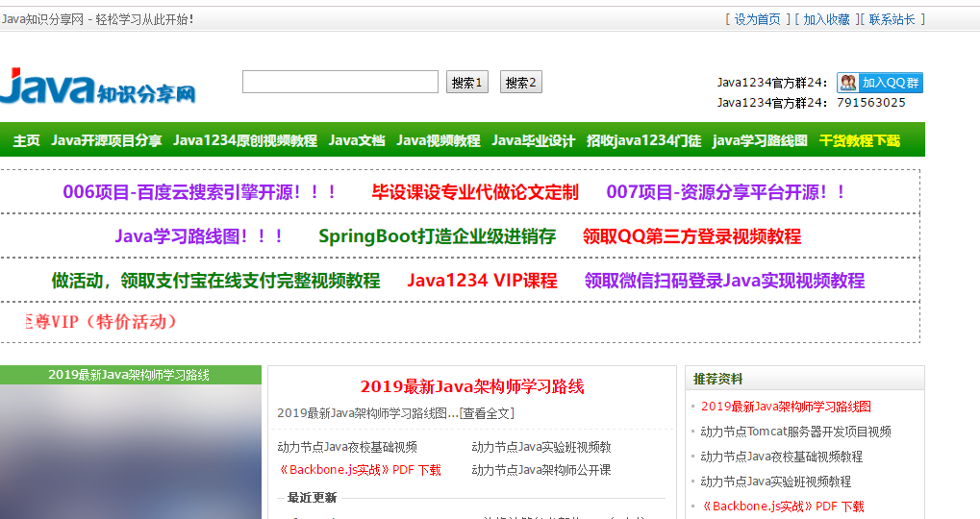Viewport: 980px width, 519px height.
Task: Open 动力节点Java夜校基础视频教程 in 推荐资料
Action: click(781, 457)
